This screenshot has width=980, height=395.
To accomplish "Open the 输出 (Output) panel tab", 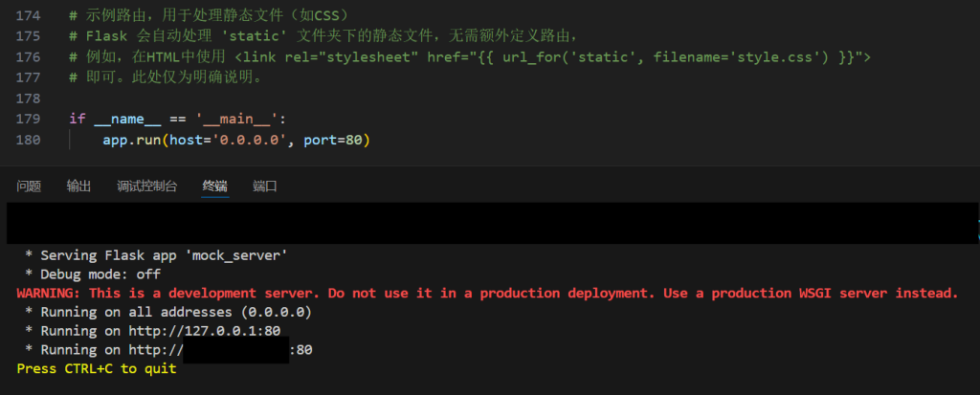I will (x=79, y=187).
